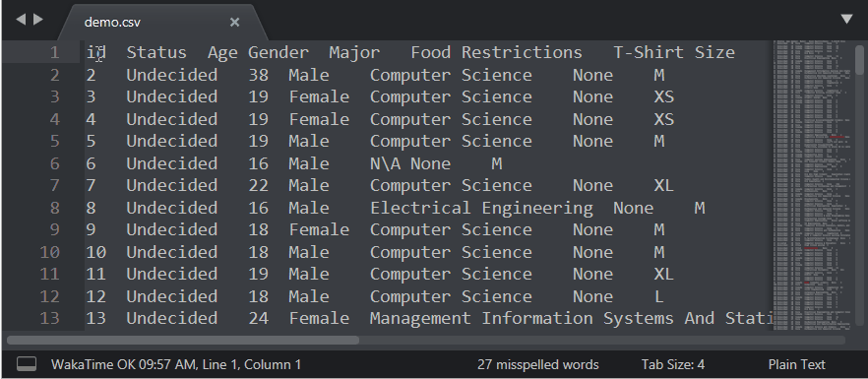The width and height of the screenshot is (868, 379).
Task: Click the 27 misspelled words indicator
Action: (537, 364)
